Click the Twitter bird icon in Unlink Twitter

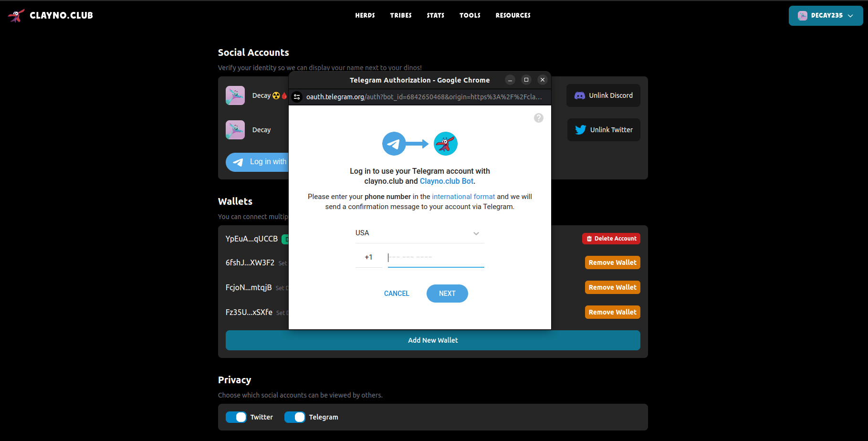pos(580,130)
